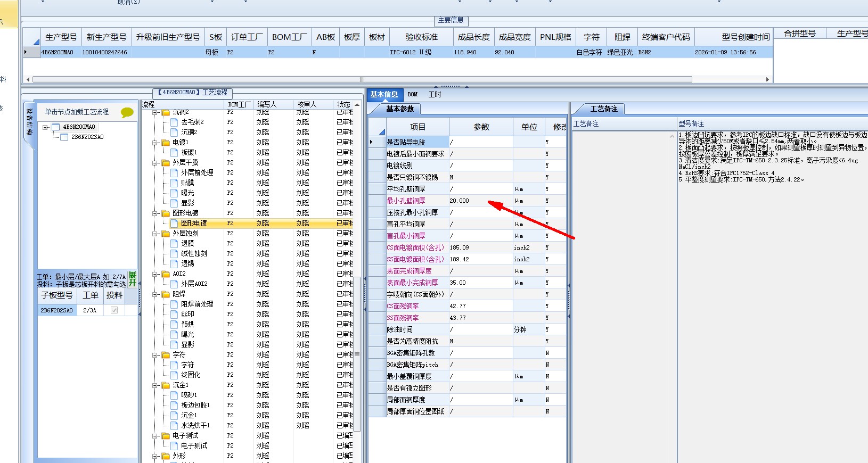Click the 合拼型号 column header
Viewport: 868px width, 463px height.
pyautogui.click(x=799, y=33)
